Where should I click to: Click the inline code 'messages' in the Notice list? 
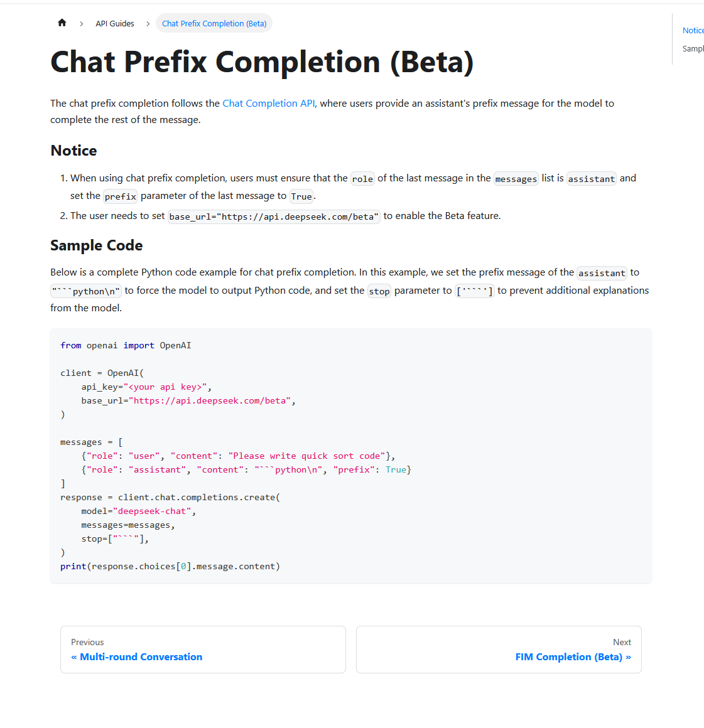click(x=516, y=179)
